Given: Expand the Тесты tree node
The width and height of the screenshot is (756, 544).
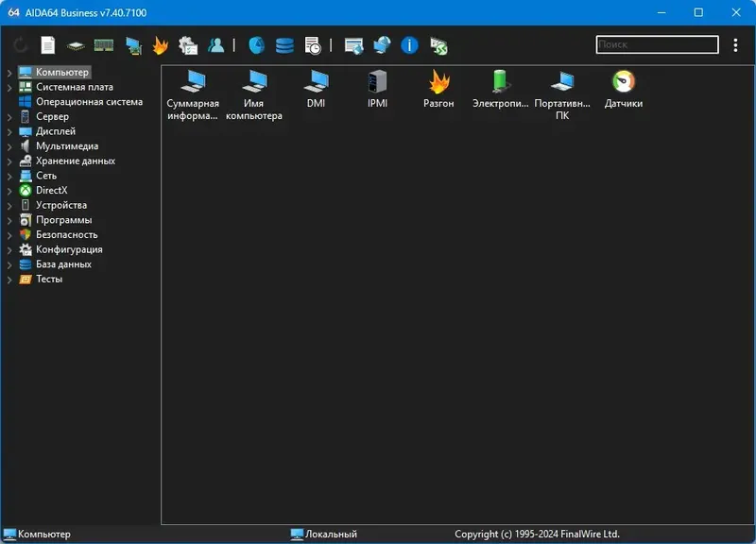Looking at the screenshot, I should (x=9, y=279).
